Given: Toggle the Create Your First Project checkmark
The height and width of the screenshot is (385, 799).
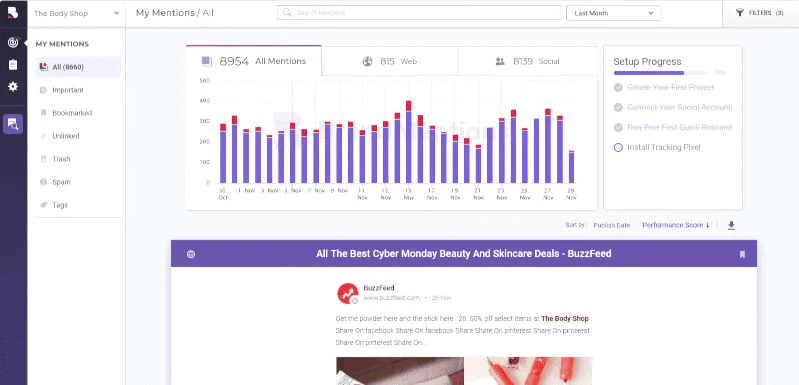Looking at the screenshot, I should click(x=618, y=88).
